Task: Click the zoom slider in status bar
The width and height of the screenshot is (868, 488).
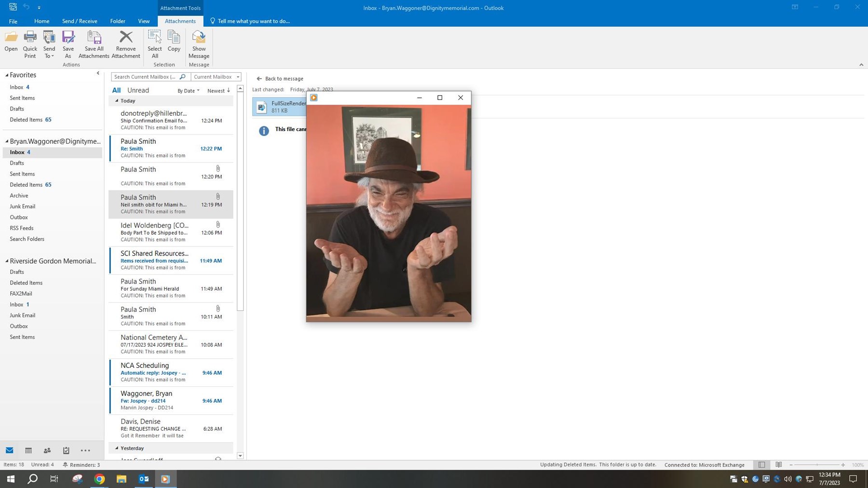Action: pos(817,465)
